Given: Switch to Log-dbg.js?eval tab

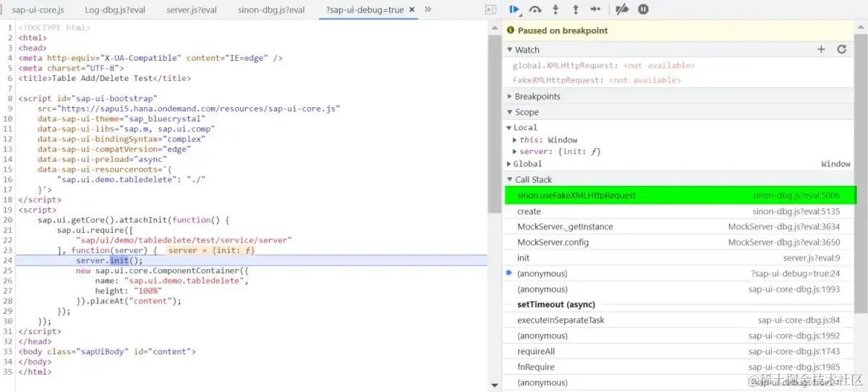Looking at the screenshot, I should [x=114, y=10].
